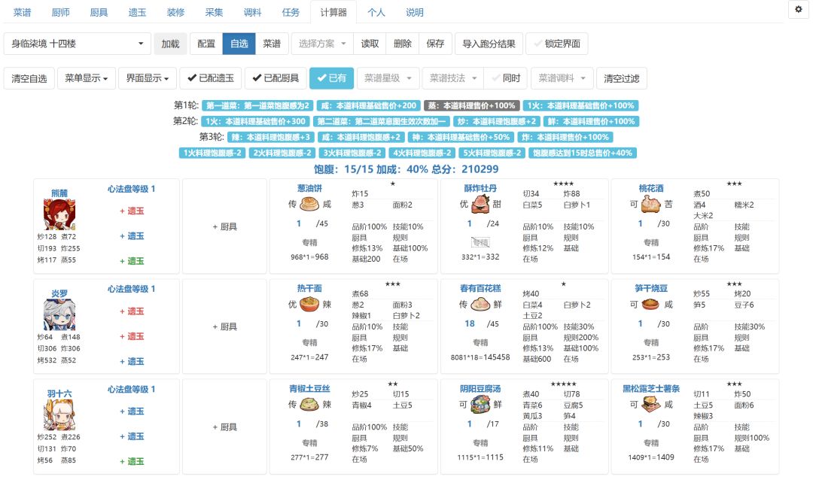Viewport: 813px width, 504px height.
Task: Open 选择方案 dropdown
Action: pyautogui.click(x=322, y=44)
